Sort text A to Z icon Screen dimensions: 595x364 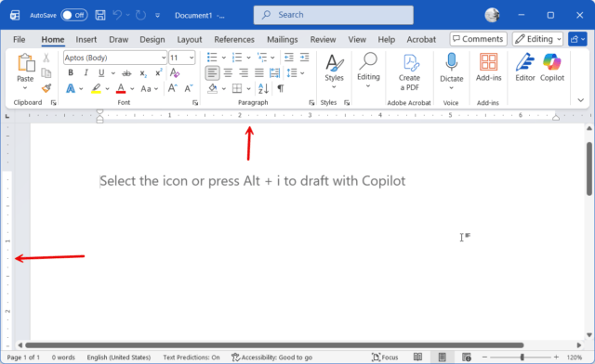tap(263, 88)
